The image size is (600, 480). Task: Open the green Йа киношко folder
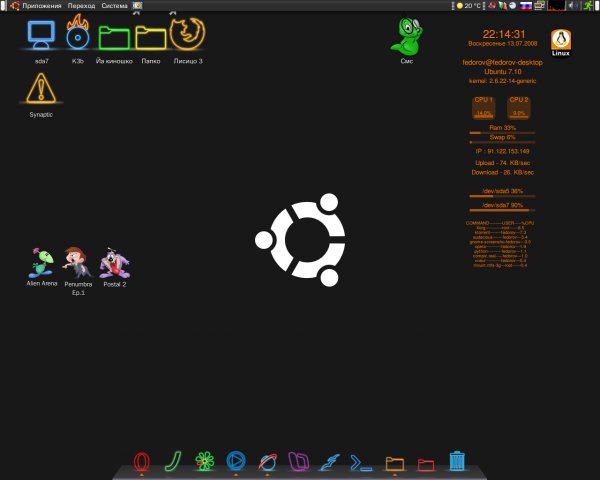coord(114,37)
